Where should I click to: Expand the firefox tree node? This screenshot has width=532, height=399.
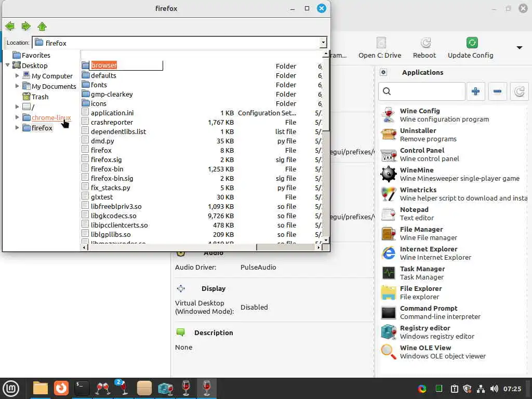tap(17, 128)
